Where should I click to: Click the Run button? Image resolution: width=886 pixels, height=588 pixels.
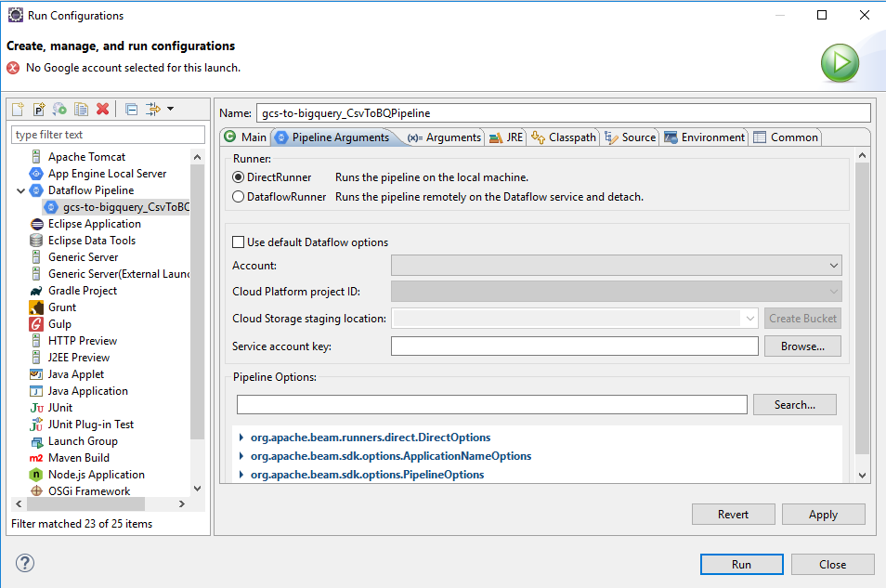pyautogui.click(x=741, y=564)
